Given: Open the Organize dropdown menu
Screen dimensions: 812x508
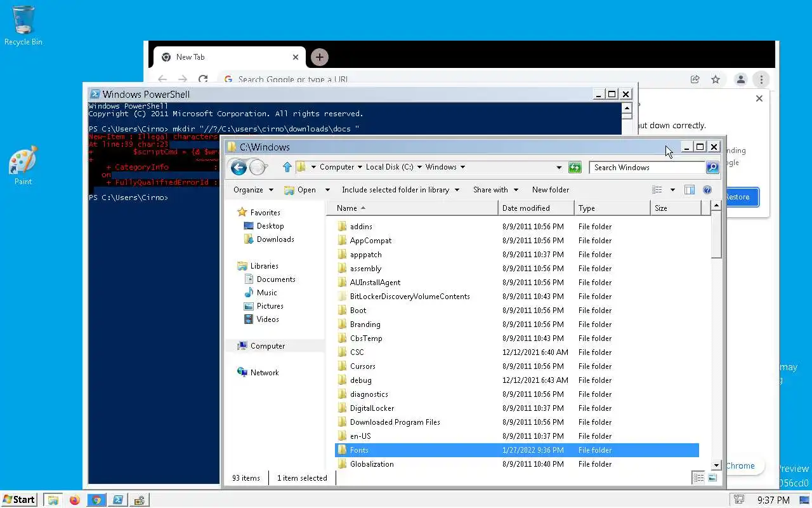Looking at the screenshot, I should [x=253, y=190].
